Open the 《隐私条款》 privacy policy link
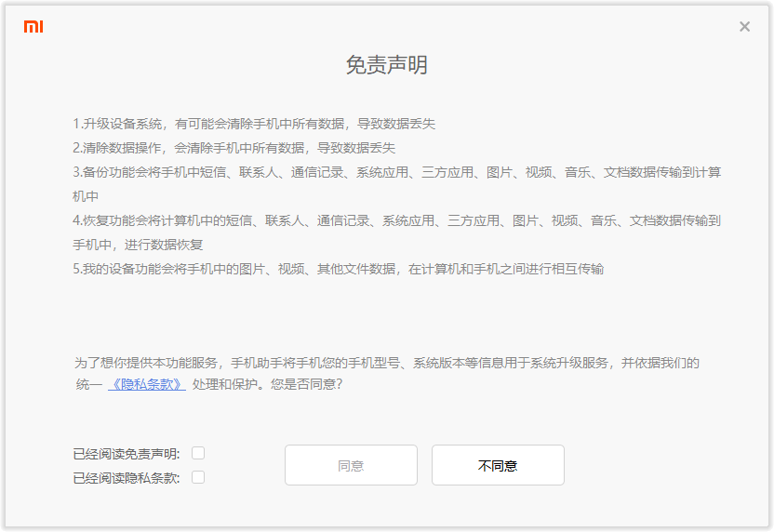 click(146, 383)
